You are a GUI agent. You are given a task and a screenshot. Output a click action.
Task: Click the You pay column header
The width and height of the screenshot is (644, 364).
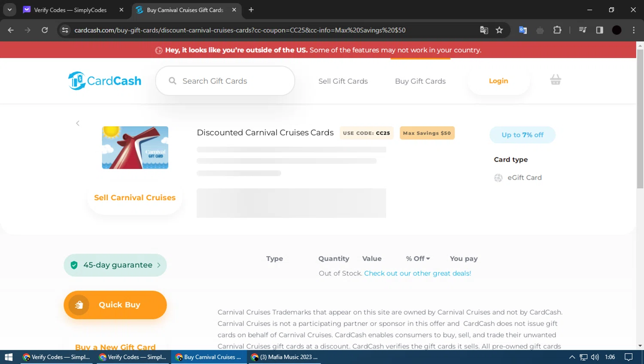(464, 259)
